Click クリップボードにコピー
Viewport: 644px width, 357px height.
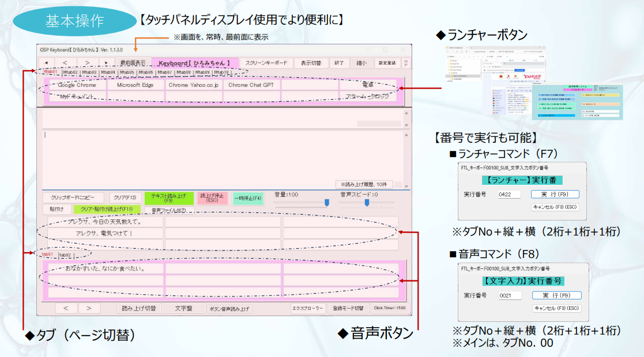(73, 198)
